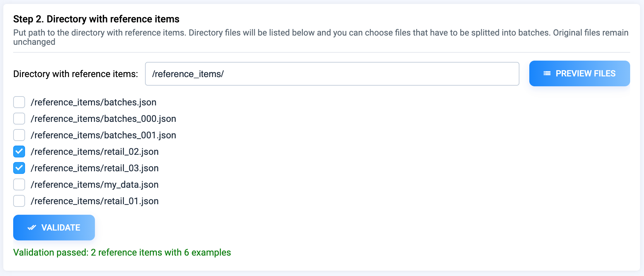Click the VALIDATE button
Screen dimensions: 644x276
pos(54,228)
